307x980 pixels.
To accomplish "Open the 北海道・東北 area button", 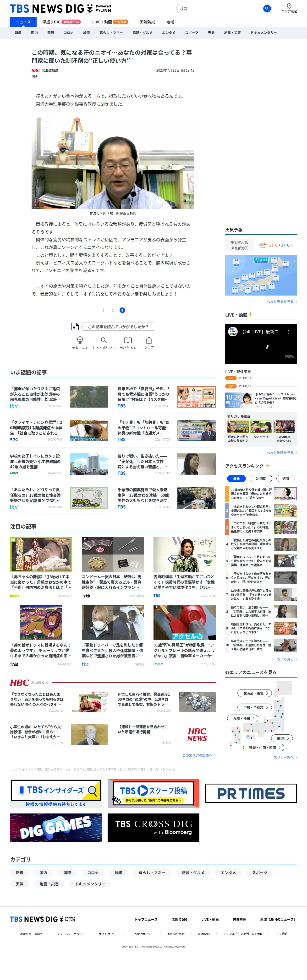I will pyautogui.click(x=255, y=693).
